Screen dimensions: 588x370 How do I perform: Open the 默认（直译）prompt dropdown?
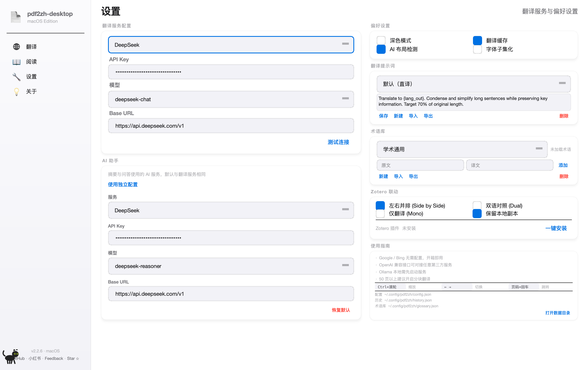click(x=473, y=84)
